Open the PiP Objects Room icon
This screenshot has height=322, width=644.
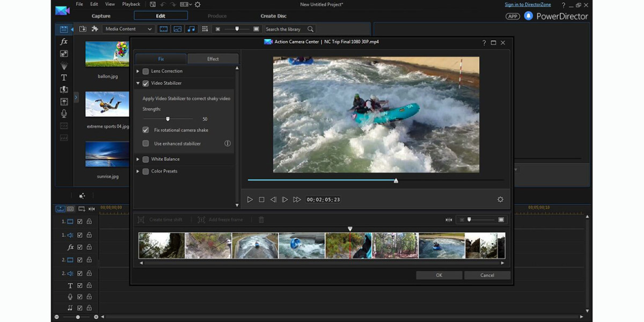[x=64, y=54]
